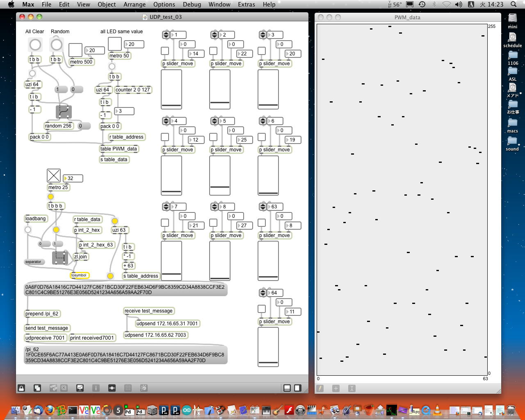Screen dimensions: 525x420
Task: Click the up/down stepper beside number 6
Action: (263, 121)
